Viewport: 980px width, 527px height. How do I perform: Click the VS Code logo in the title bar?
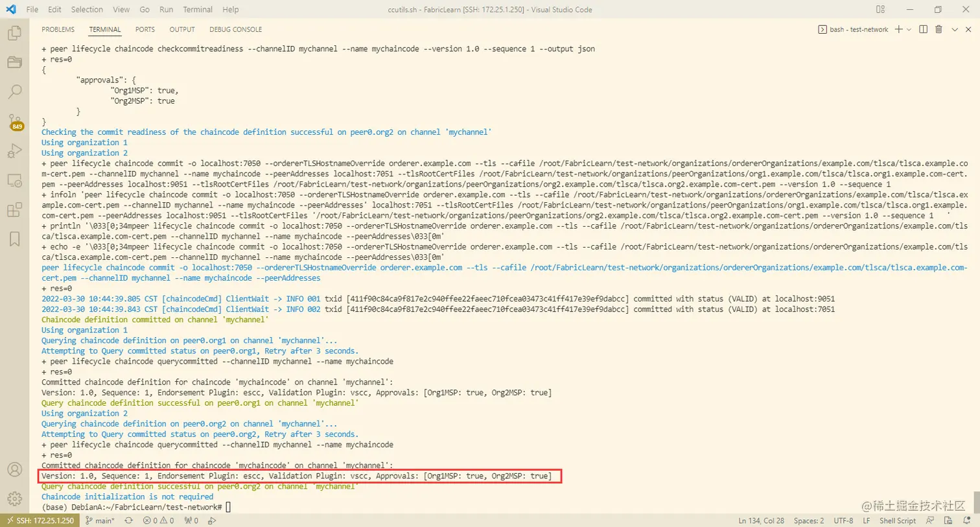coord(11,9)
